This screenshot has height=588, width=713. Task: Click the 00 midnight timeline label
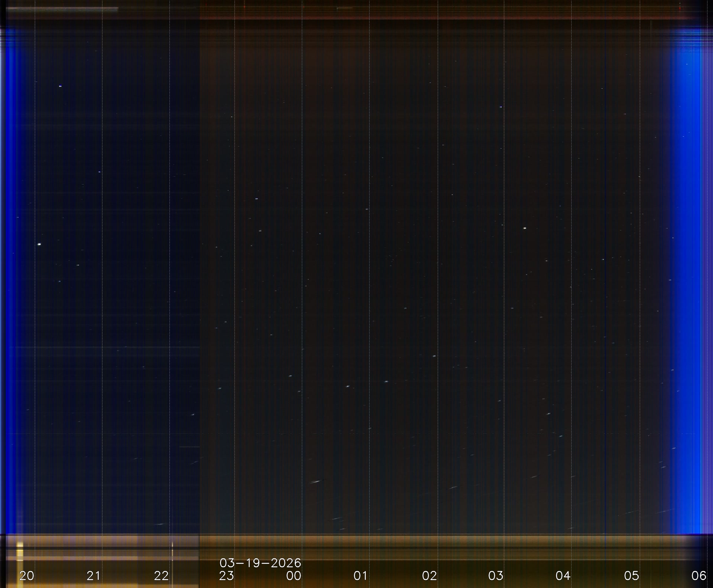pyautogui.click(x=294, y=576)
